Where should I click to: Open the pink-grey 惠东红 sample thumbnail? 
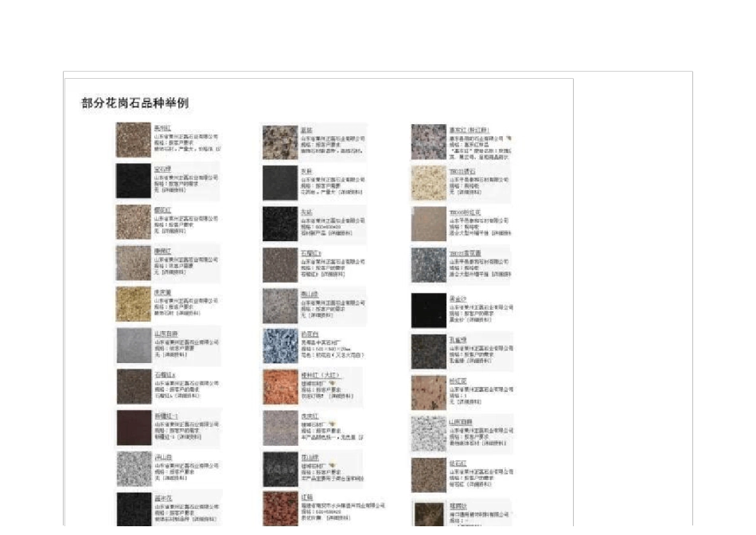[x=429, y=142]
